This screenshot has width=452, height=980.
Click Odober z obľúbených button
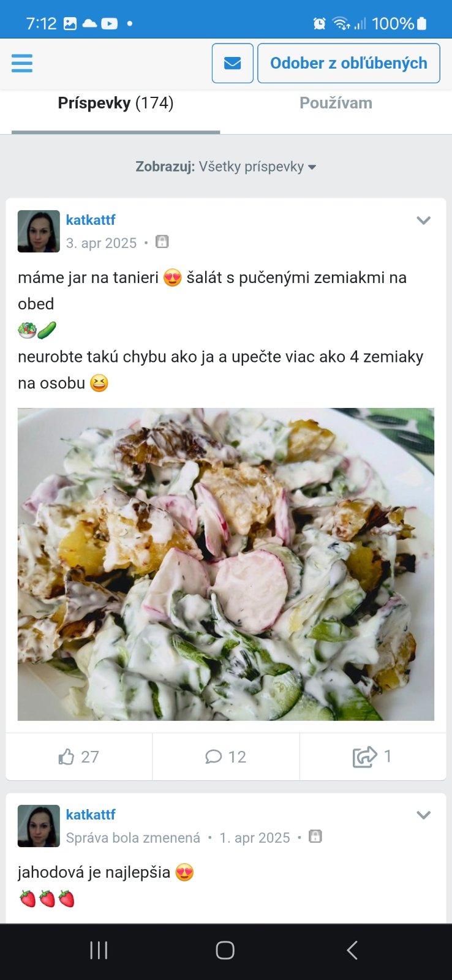pos(348,63)
